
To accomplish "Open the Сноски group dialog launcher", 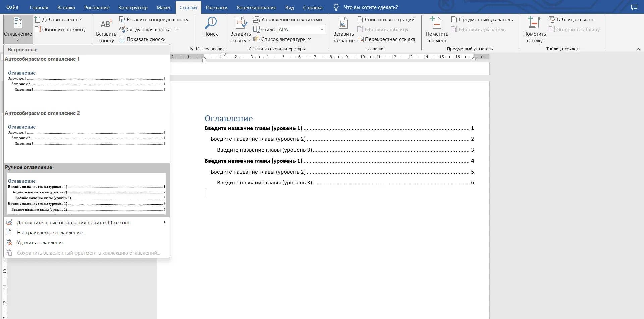I will click(192, 49).
